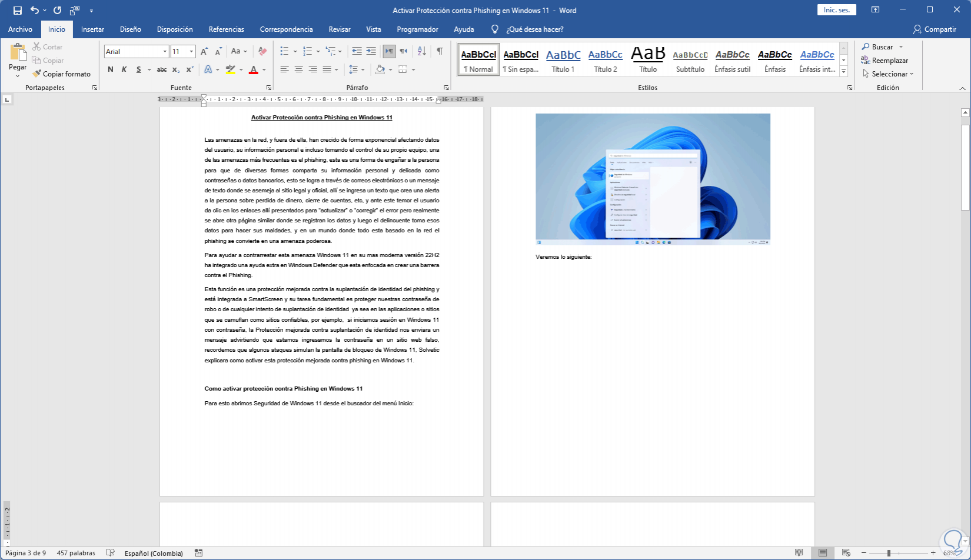Screen dimensions: 971x560
Task: Switch to the Referencias tab
Action: click(x=226, y=29)
